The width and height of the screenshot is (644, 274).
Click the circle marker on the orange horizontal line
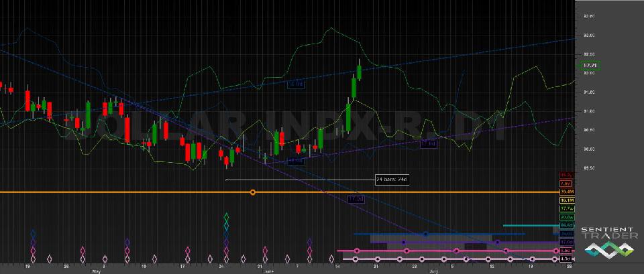tap(252, 193)
